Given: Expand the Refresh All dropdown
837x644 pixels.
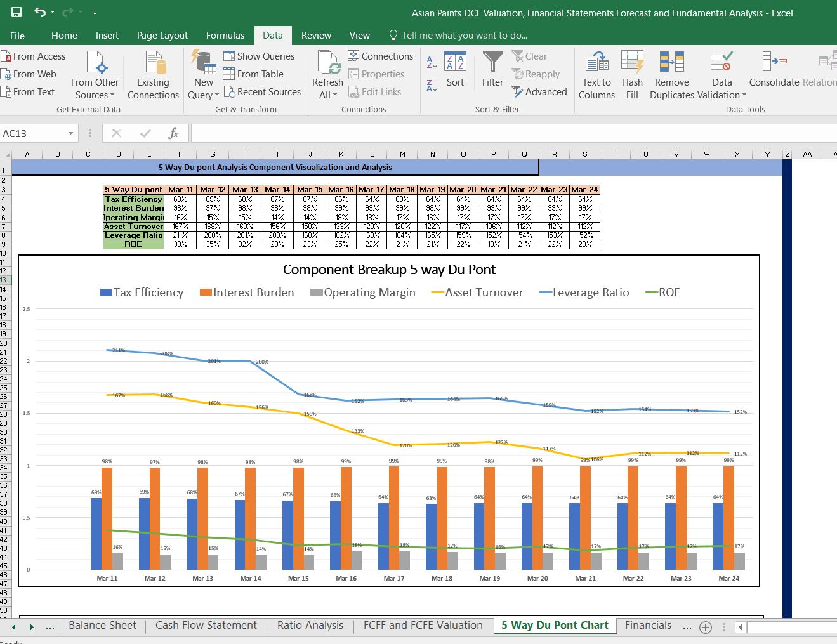Looking at the screenshot, I should coord(327,95).
